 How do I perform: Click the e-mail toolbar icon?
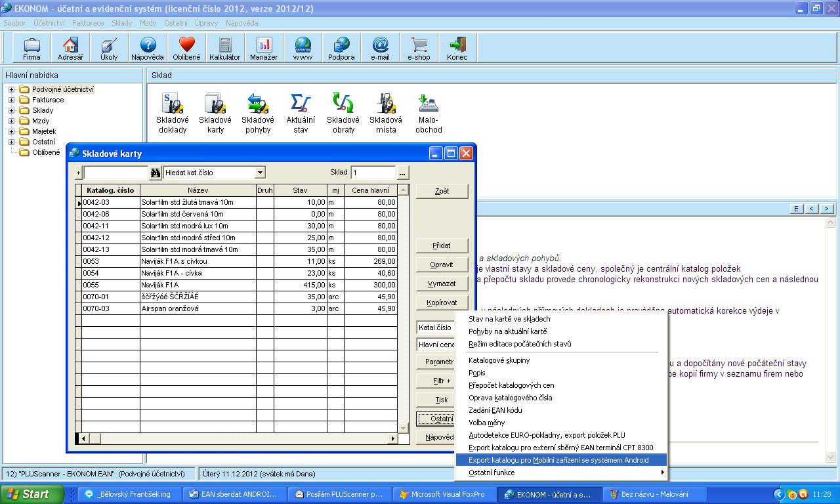(x=380, y=49)
